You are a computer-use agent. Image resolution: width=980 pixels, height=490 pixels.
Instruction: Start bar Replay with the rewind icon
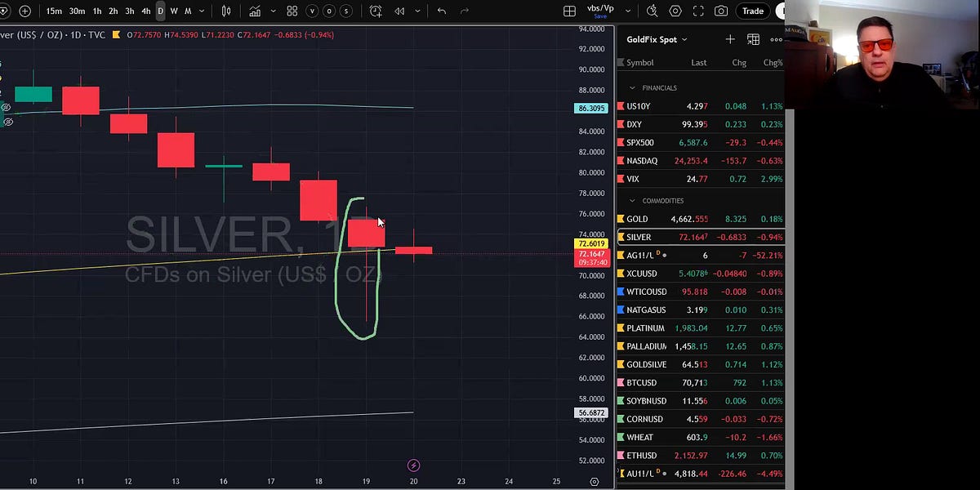coord(399,11)
